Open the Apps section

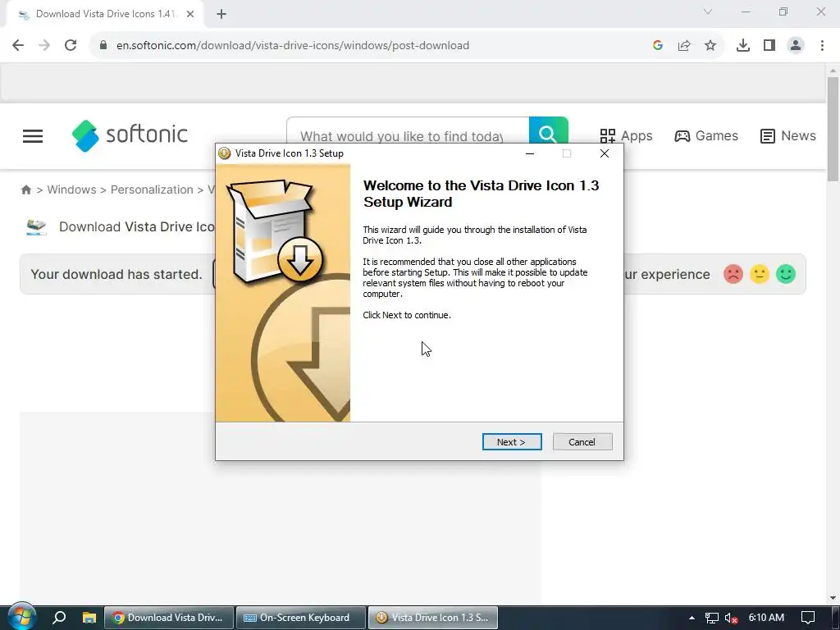pos(626,135)
